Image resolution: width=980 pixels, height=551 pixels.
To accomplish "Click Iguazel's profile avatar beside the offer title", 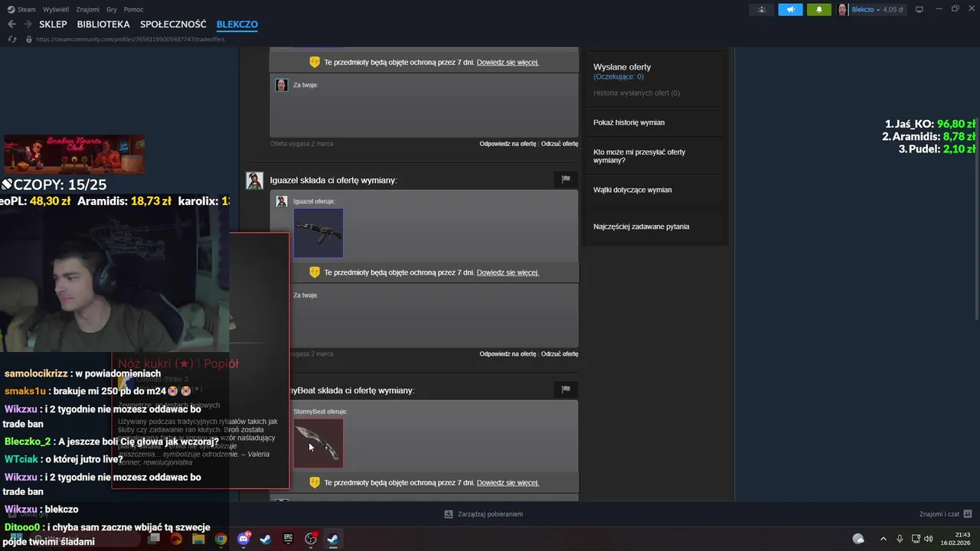I will click(254, 180).
